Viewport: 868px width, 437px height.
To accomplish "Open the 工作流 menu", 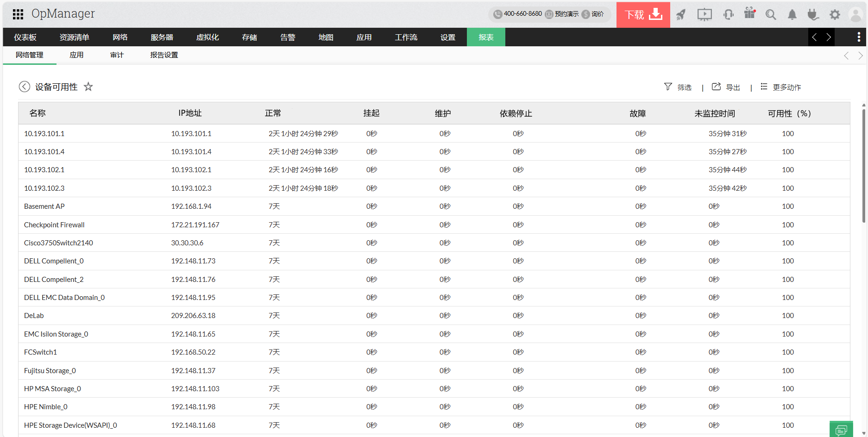I will 406,37.
